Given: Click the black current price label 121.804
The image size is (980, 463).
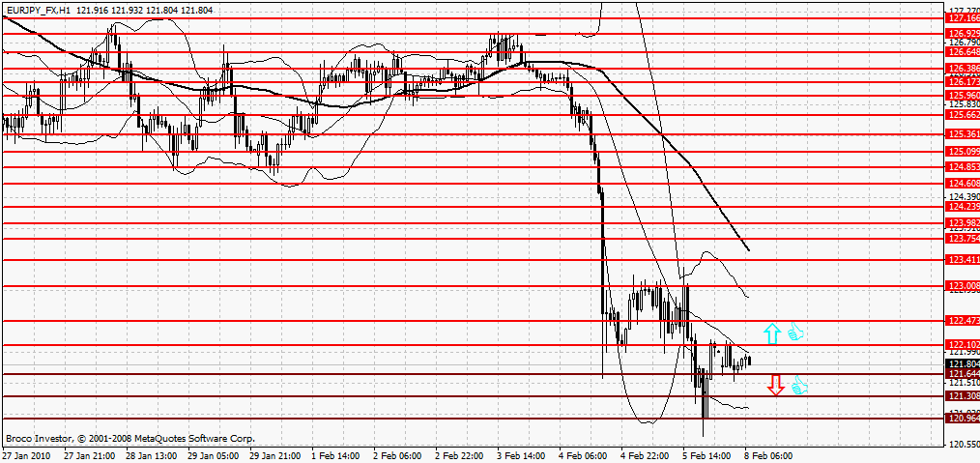Looking at the screenshot, I should [x=964, y=363].
